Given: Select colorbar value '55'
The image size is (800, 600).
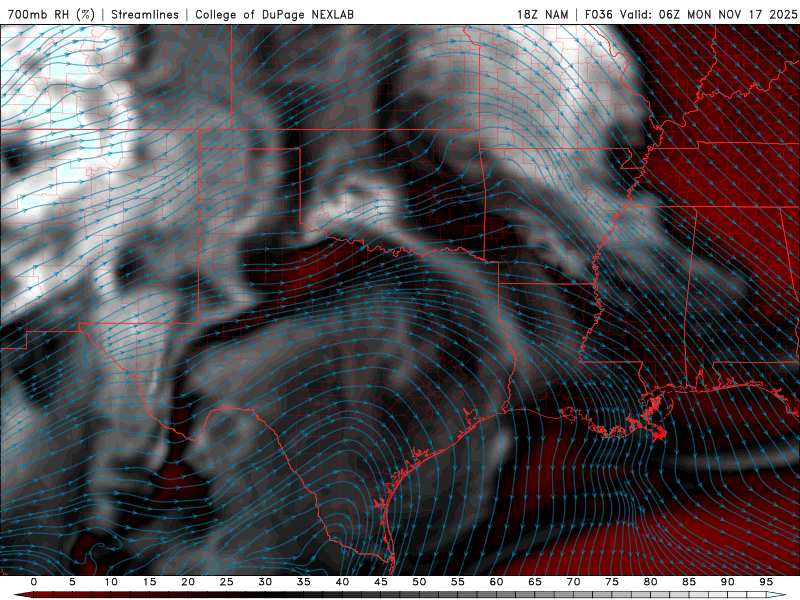Looking at the screenshot, I should 458,582.
